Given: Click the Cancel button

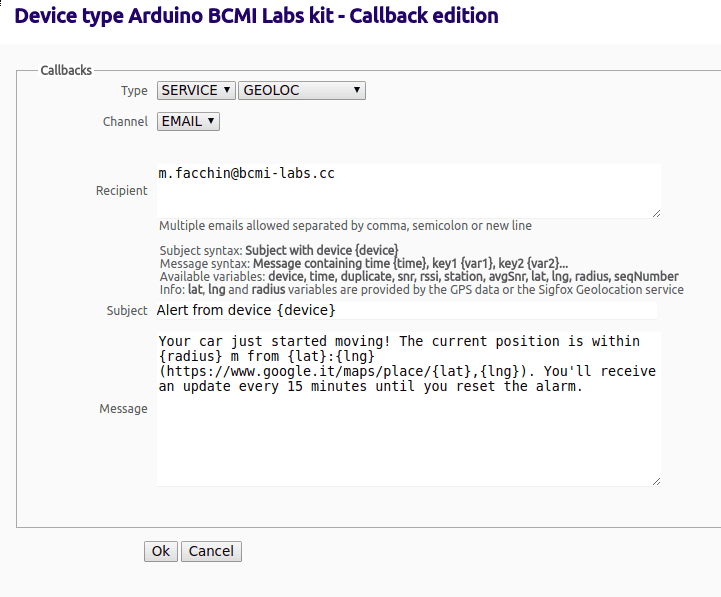Looking at the screenshot, I should (x=211, y=551).
